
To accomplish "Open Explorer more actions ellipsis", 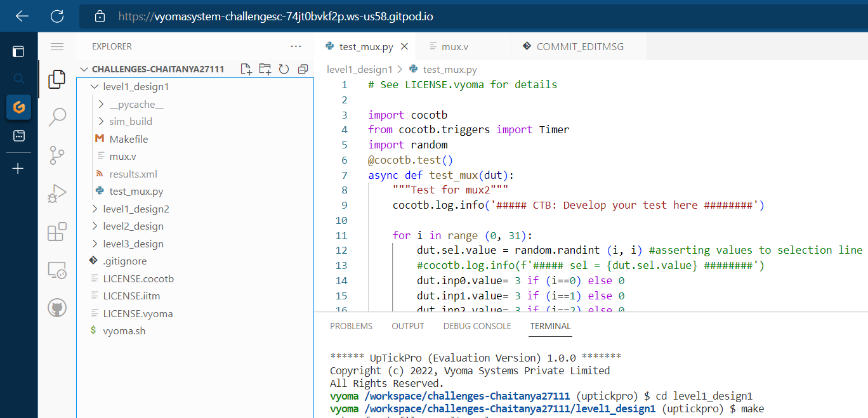I will pyautogui.click(x=296, y=46).
